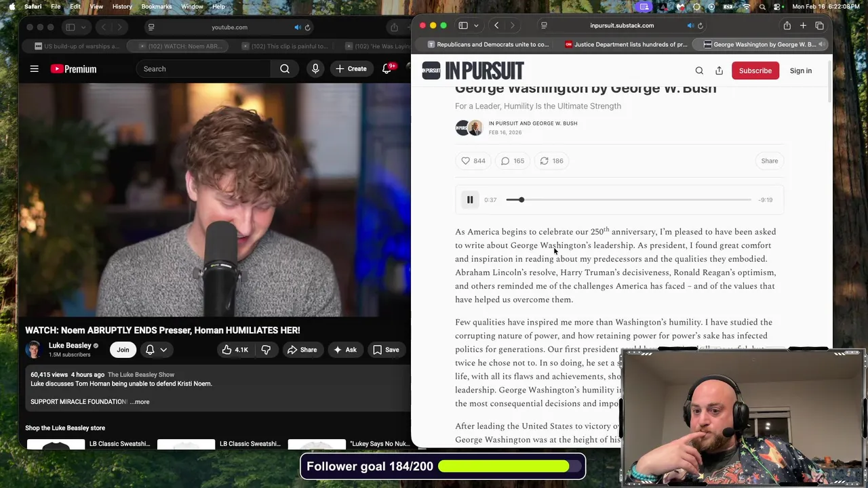Share the YouTube video

point(302,350)
